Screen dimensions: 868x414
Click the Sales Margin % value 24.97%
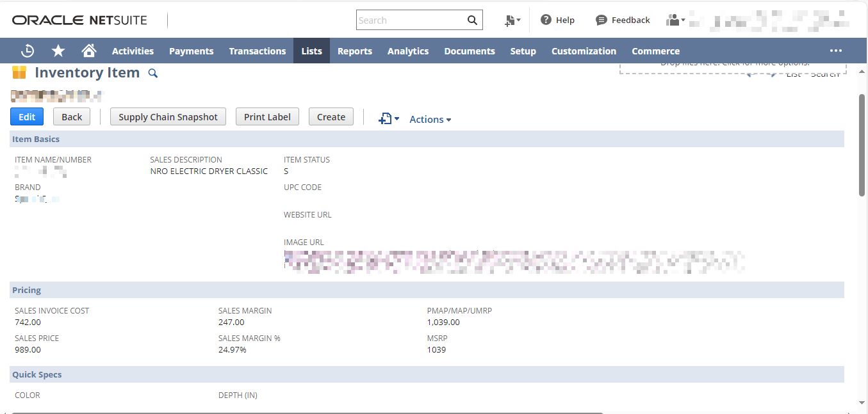[233, 349]
